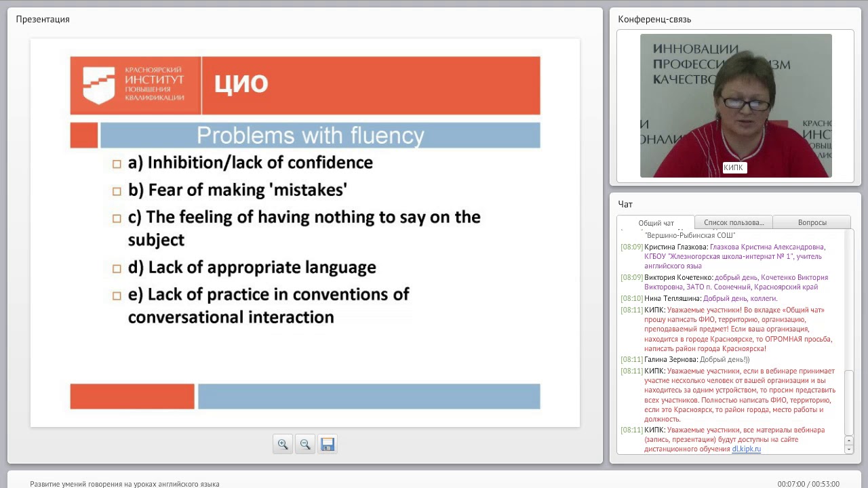Click Галина Зернова's chat message
868x488 pixels.
(685, 359)
